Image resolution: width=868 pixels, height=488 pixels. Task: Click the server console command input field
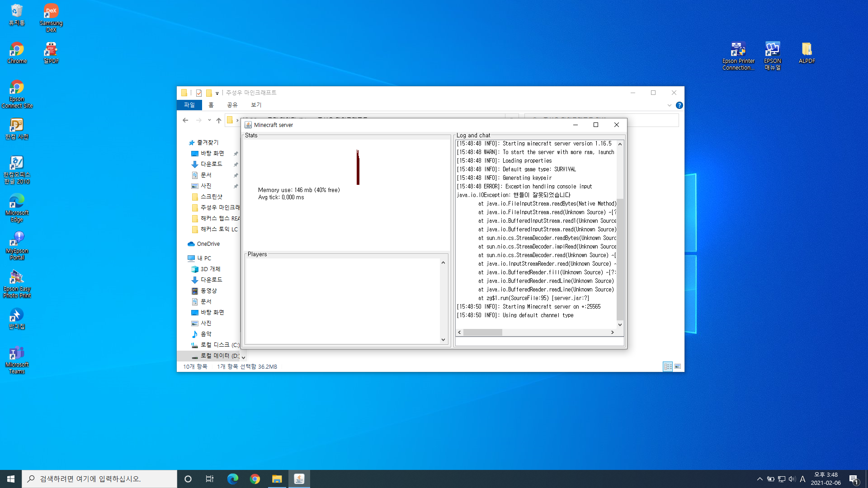point(539,342)
